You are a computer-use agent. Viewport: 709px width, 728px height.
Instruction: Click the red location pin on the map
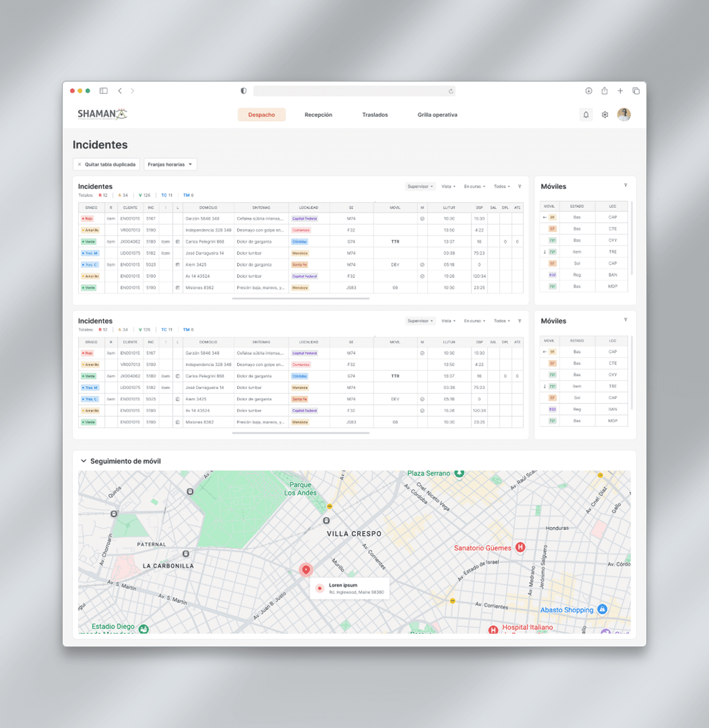point(306,570)
